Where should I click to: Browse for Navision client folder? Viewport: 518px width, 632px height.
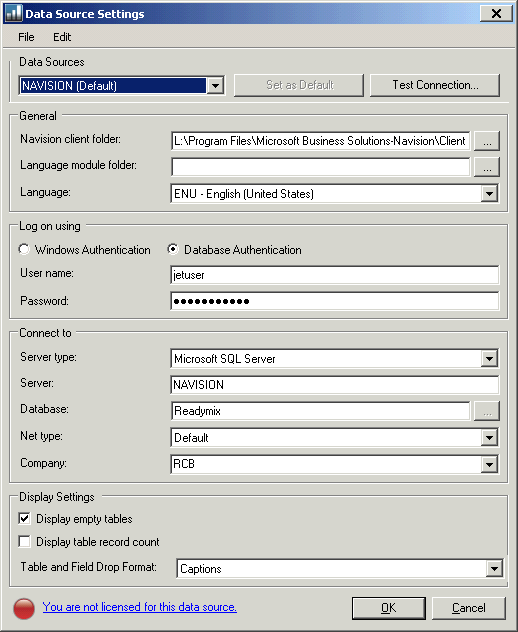487,141
